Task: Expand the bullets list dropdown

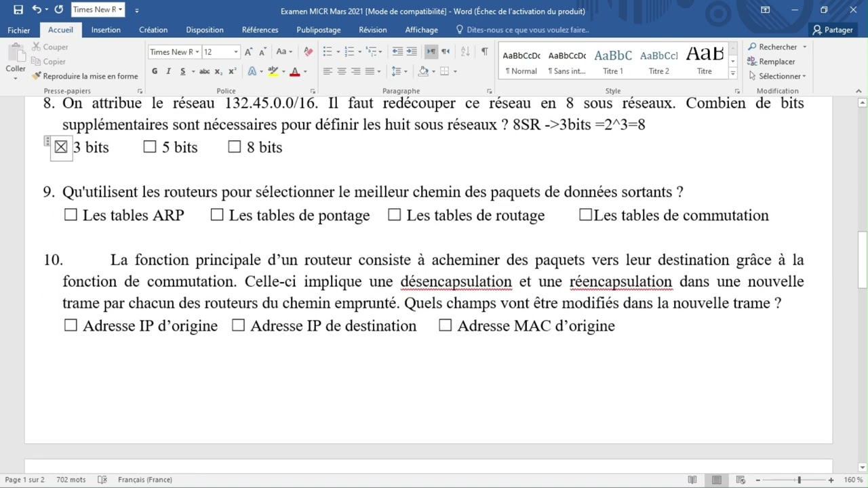Action: point(338,52)
